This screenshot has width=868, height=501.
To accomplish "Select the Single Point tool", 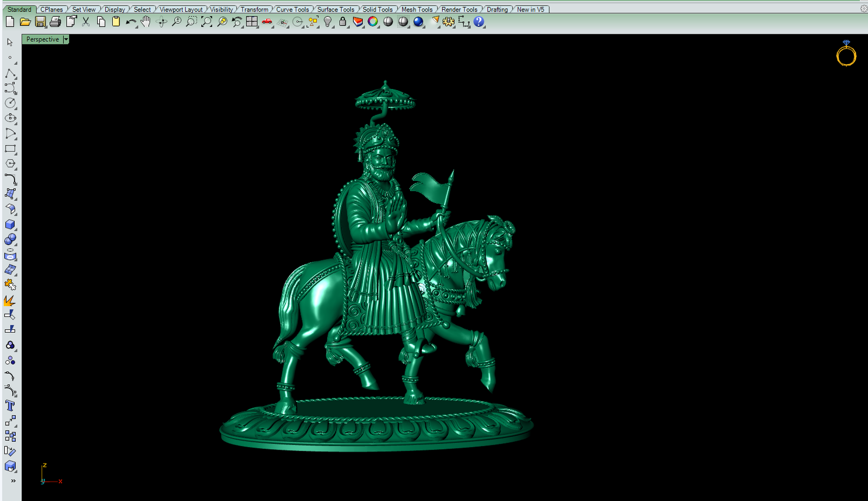I will click(x=10, y=58).
